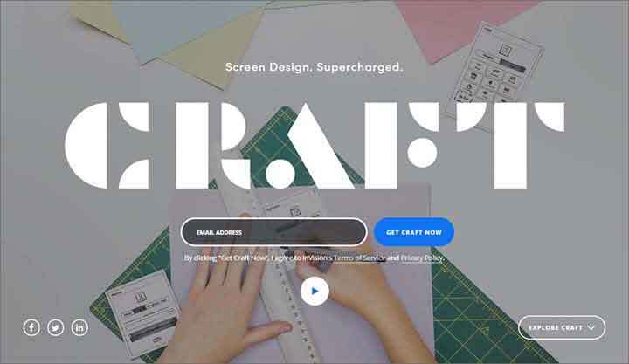Open the Terms of Service link
The image size is (629, 364).
click(x=359, y=258)
